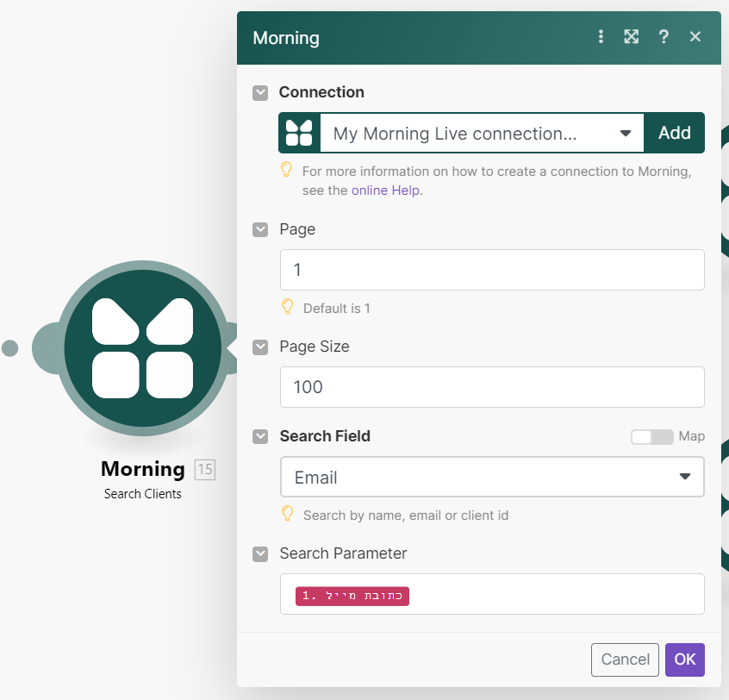Click the 'Search Clients' module label
This screenshot has height=700, width=729.
[x=143, y=494]
